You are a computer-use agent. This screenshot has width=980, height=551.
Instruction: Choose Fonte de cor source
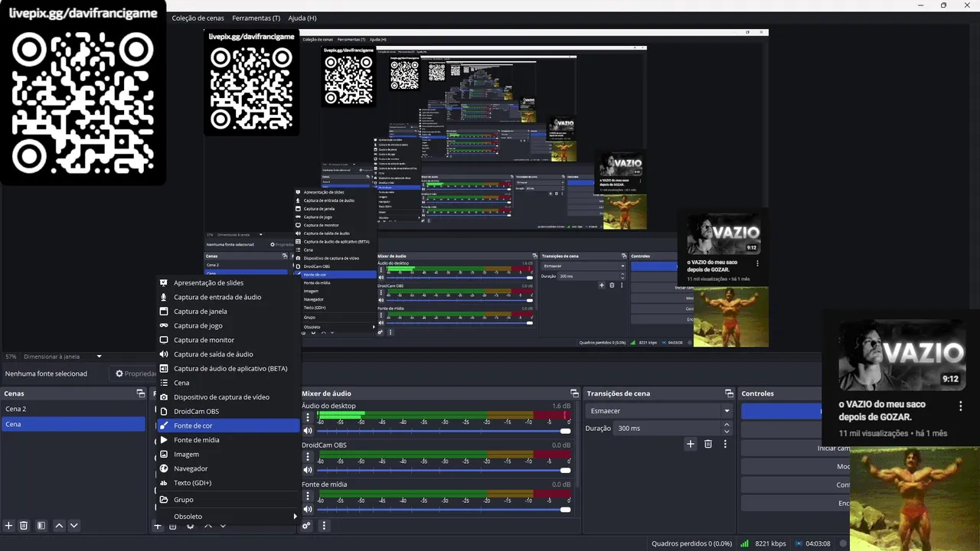(228, 425)
